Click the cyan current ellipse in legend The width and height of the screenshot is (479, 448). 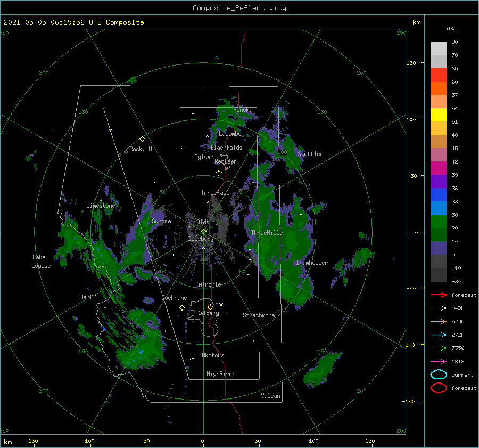click(439, 374)
